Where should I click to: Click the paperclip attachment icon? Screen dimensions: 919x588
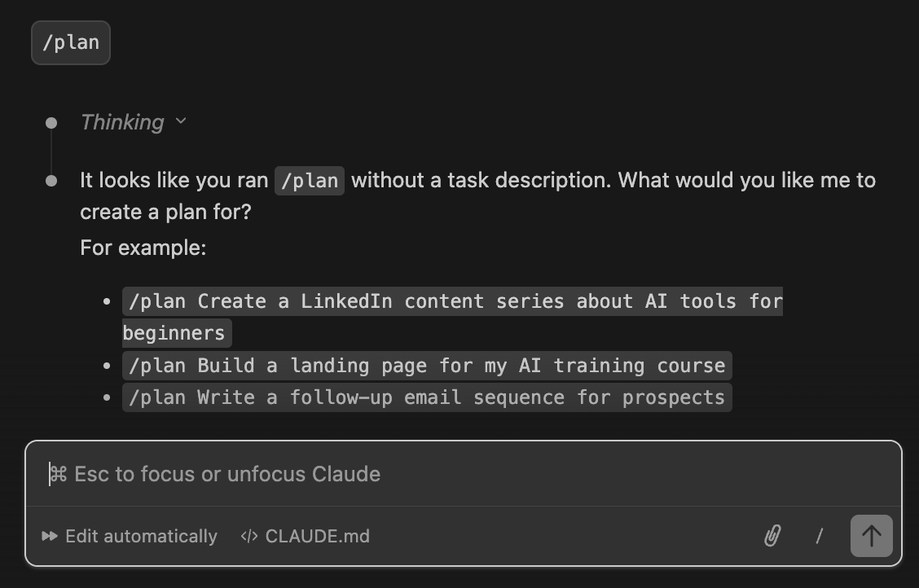tap(772, 536)
